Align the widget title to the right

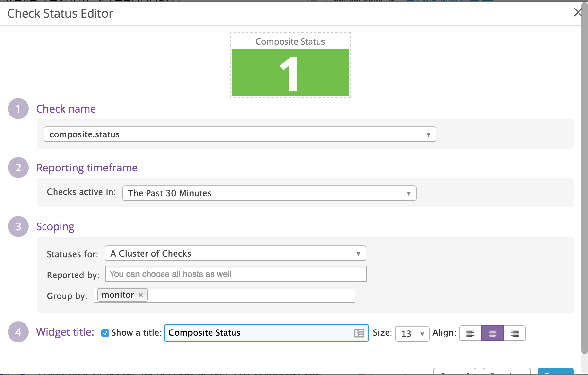(x=515, y=333)
